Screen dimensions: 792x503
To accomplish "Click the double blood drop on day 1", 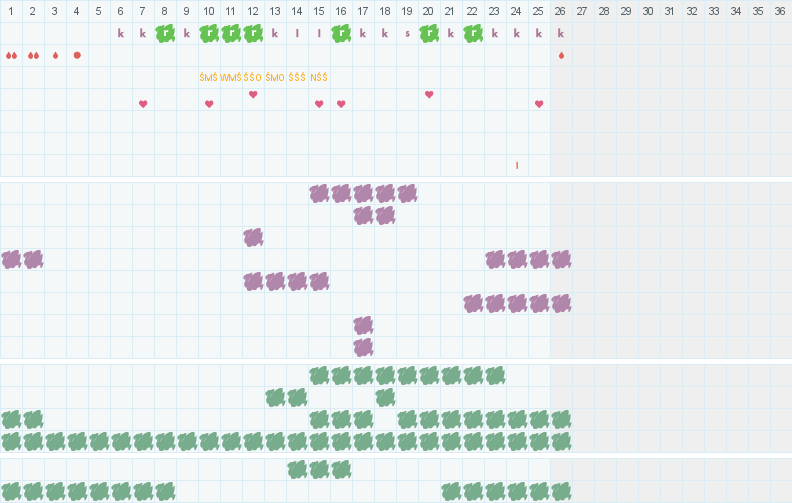I will click(x=11, y=55).
